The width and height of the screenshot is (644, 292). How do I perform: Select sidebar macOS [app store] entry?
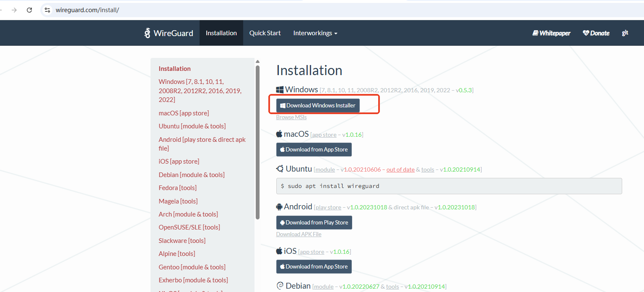pyautogui.click(x=184, y=113)
